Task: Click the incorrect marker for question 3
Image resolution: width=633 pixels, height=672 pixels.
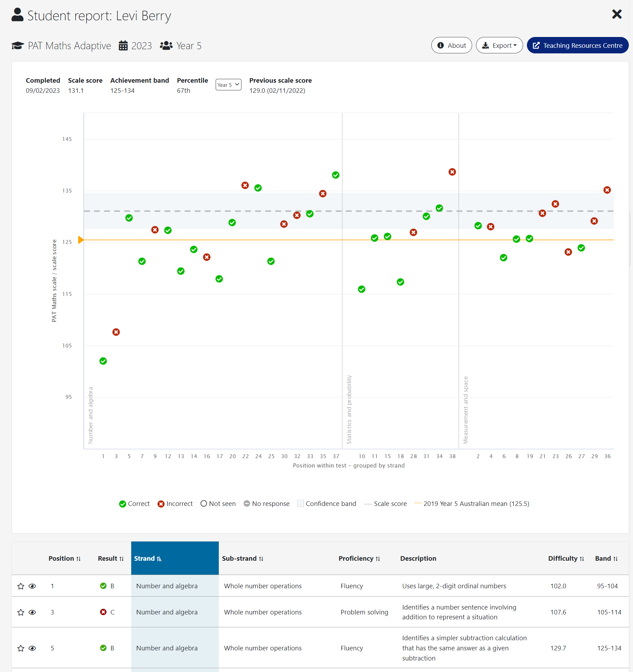Action: tap(116, 332)
